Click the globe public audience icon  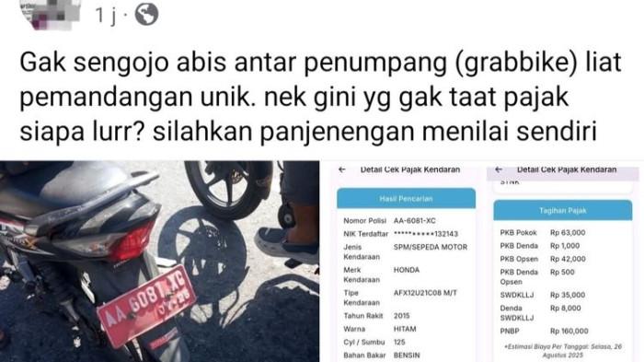(x=146, y=15)
